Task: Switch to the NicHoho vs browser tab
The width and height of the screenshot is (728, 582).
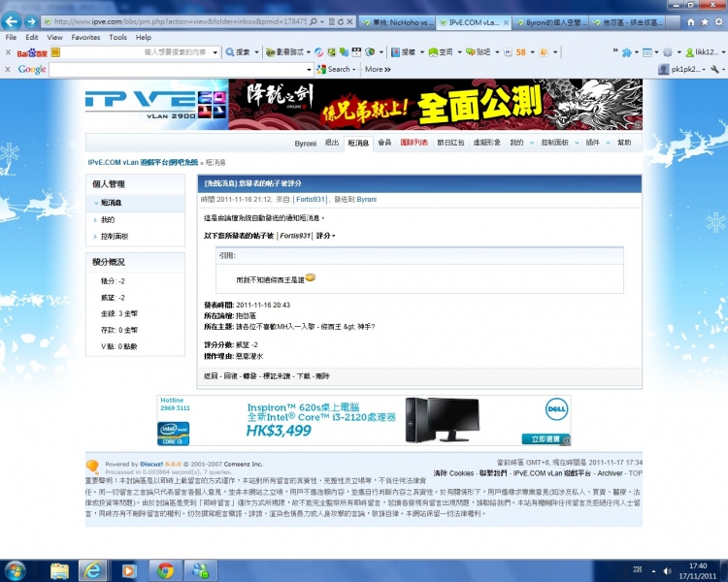Action: tap(397, 21)
